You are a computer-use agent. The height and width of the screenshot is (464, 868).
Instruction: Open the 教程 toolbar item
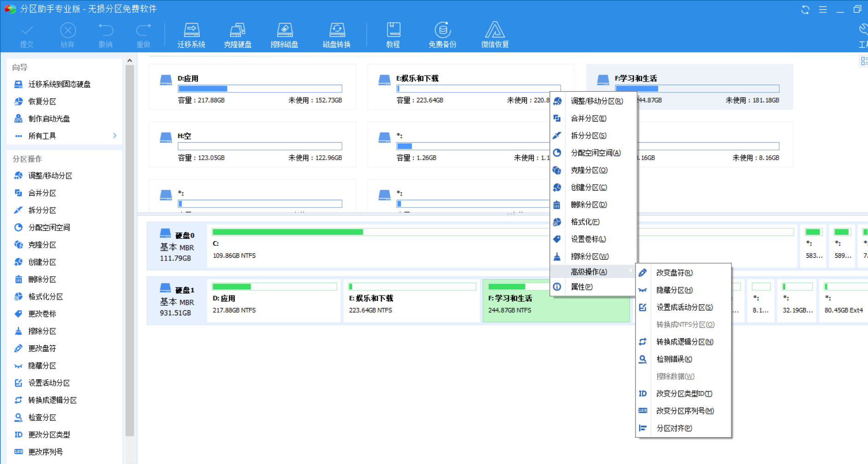(x=393, y=35)
